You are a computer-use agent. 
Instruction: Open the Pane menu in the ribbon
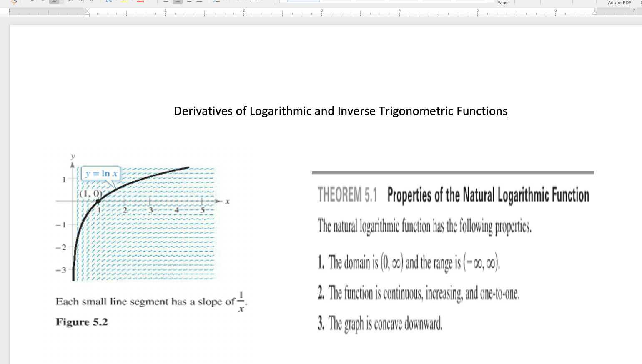click(502, 2)
